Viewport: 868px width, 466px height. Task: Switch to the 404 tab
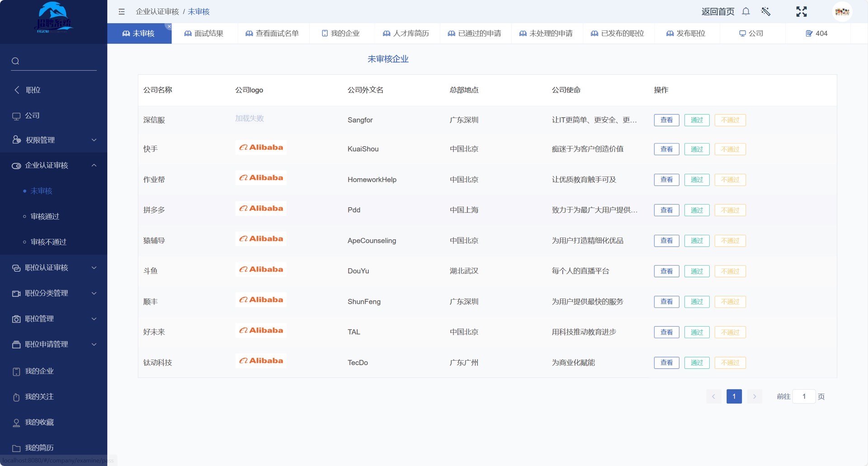(816, 33)
